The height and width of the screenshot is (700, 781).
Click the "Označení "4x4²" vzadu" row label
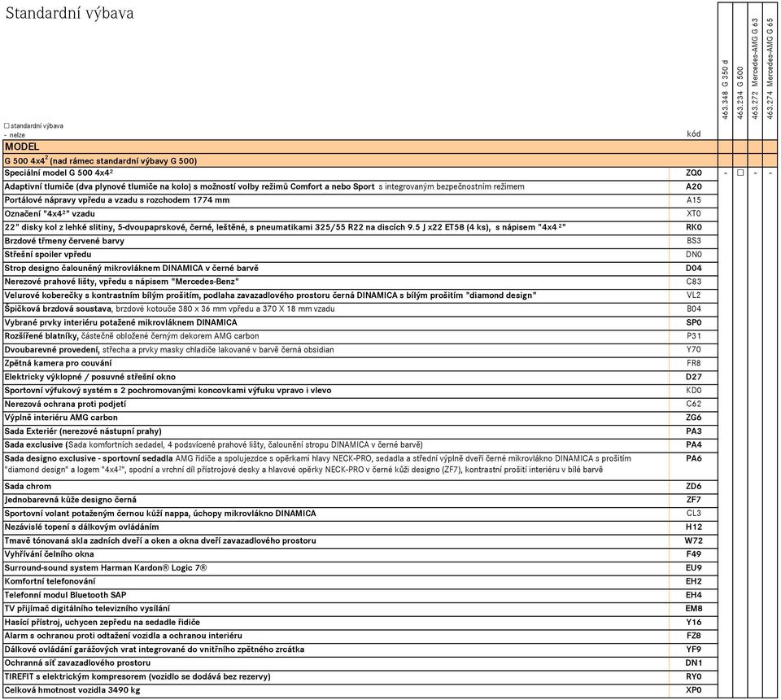[x=50, y=214]
